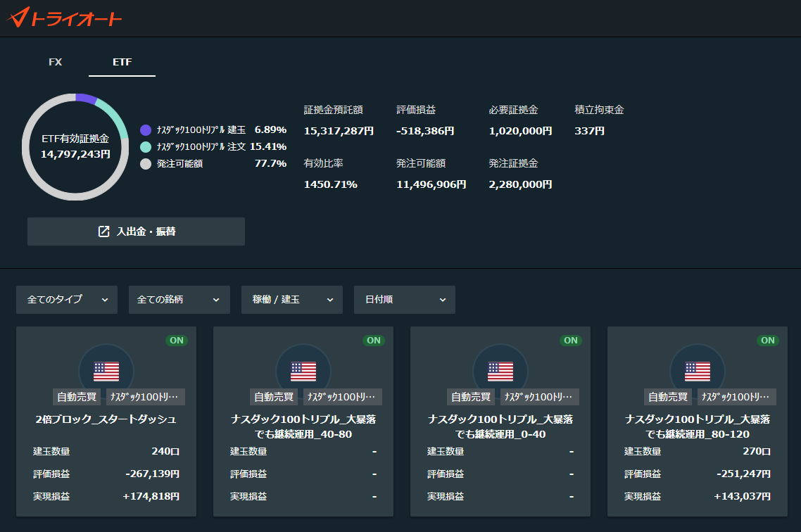Click the external-link icon beside 入出金・振替
Viewport: 801px width, 532px height.
click(x=103, y=232)
